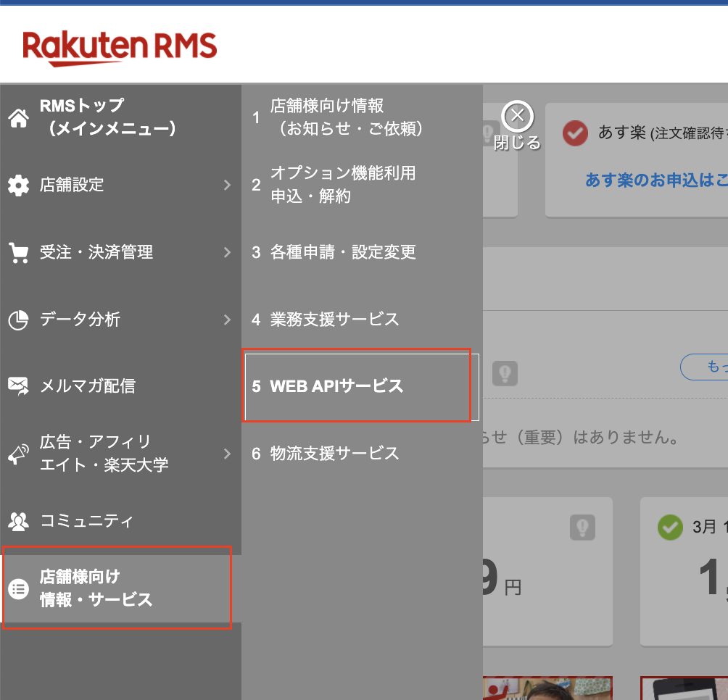Expand the 店舗設定 submenu chevron

click(227, 185)
